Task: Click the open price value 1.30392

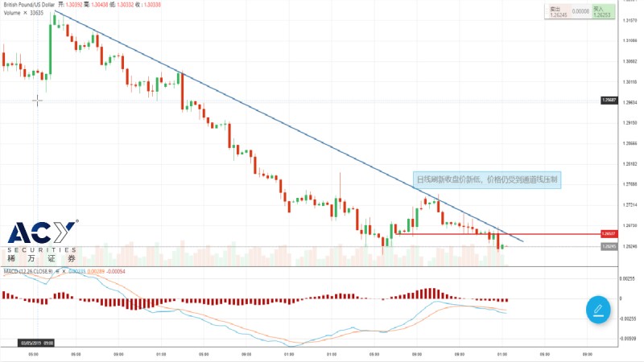Action: pos(74,5)
